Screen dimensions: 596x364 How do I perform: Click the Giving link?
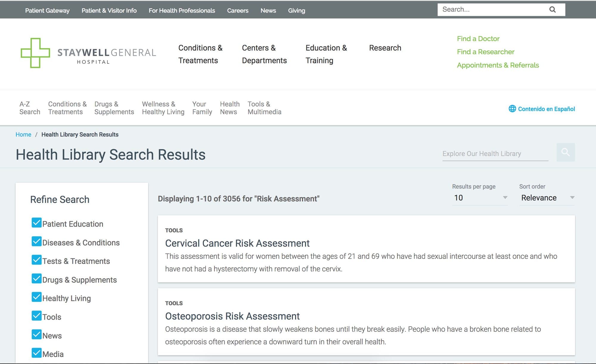(297, 10)
